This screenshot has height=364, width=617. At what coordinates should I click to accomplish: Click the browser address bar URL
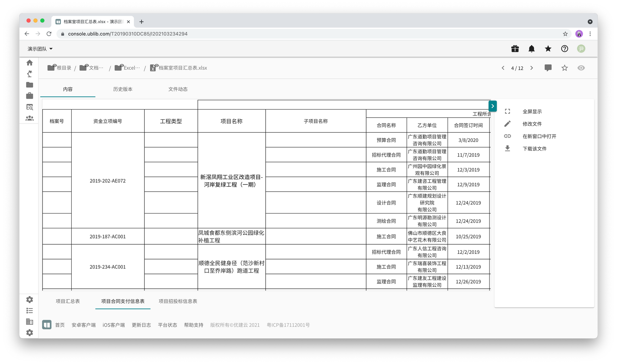coord(128,34)
